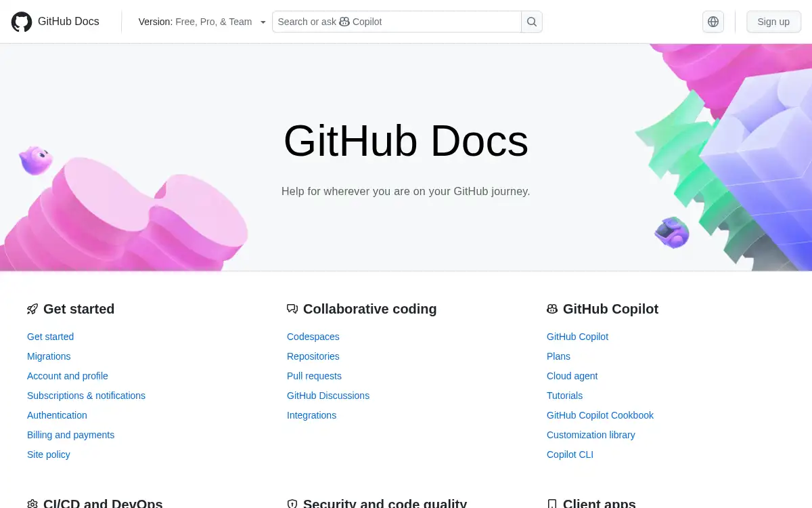Open the GitHub Discussions link
The image size is (812, 508).
point(328,396)
